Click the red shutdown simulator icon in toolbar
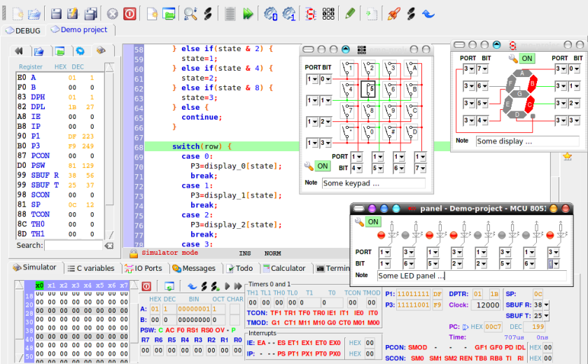 point(130,13)
